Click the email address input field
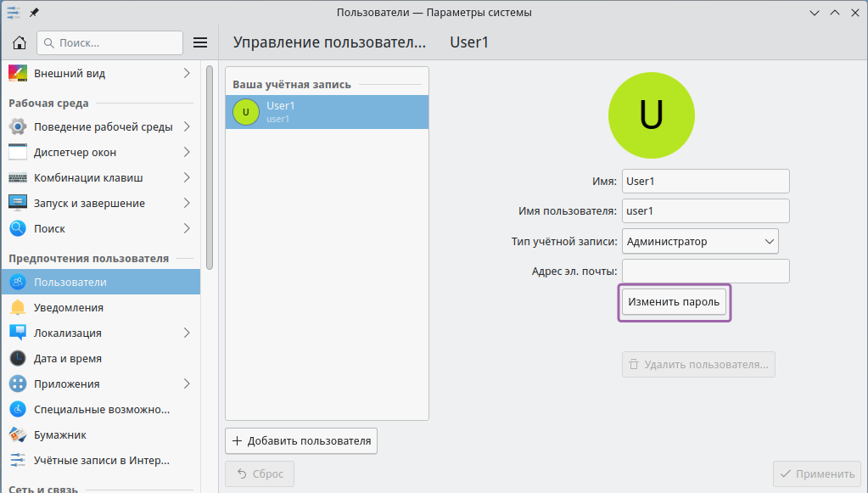The width and height of the screenshot is (868, 493). 705,272
